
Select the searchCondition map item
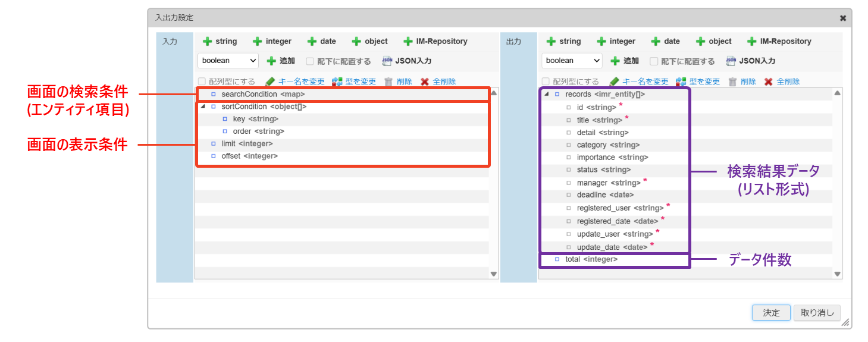pyautogui.click(x=262, y=95)
